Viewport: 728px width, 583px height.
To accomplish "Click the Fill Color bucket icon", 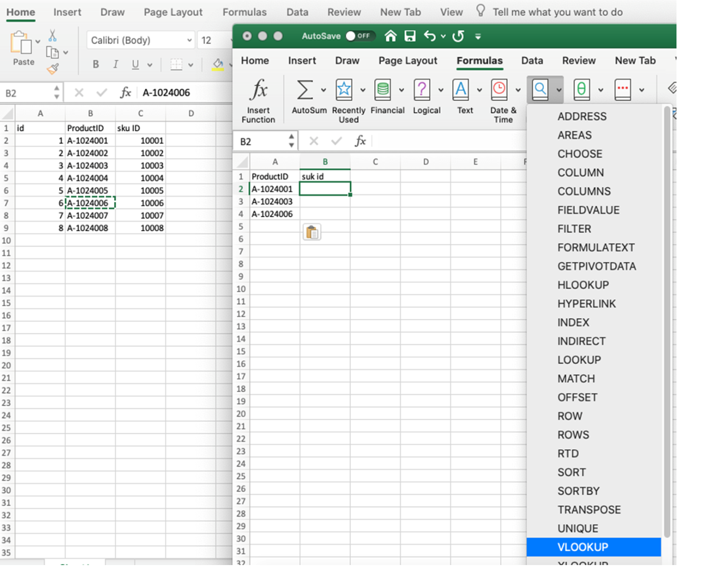I will coord(218,64).
